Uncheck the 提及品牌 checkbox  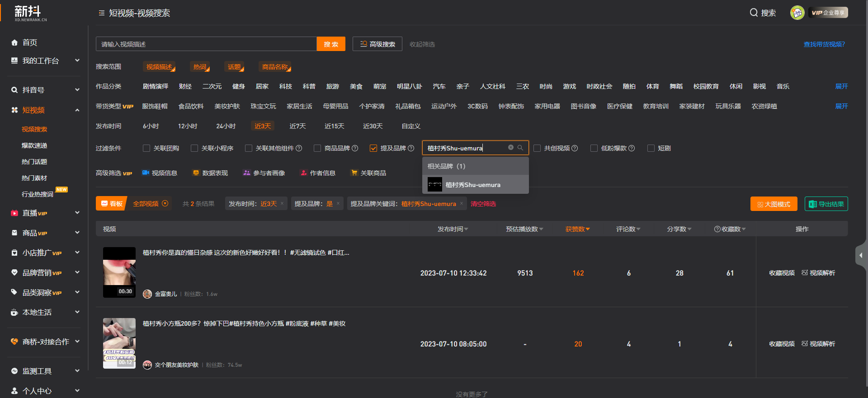point(373,148)
